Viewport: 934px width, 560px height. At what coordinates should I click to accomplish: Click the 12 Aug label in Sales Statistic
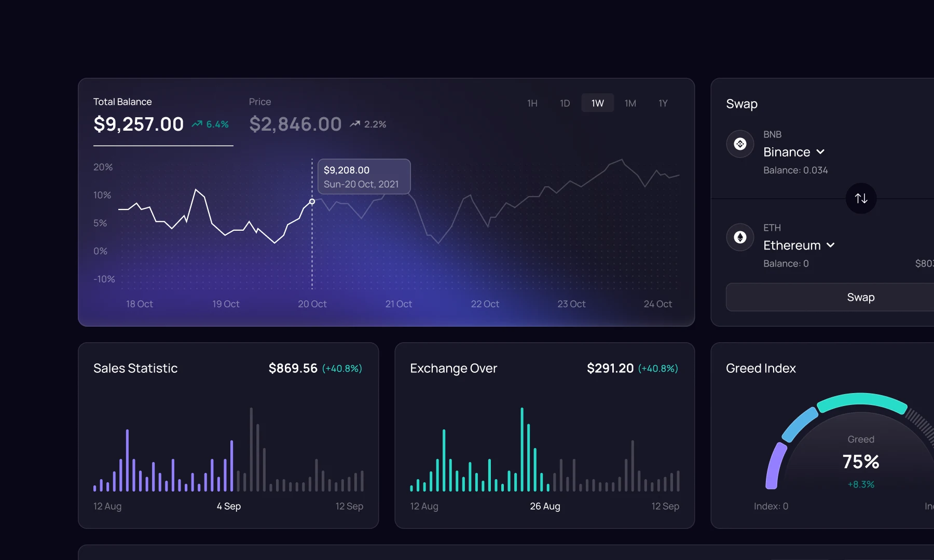[x=107, y=506]
